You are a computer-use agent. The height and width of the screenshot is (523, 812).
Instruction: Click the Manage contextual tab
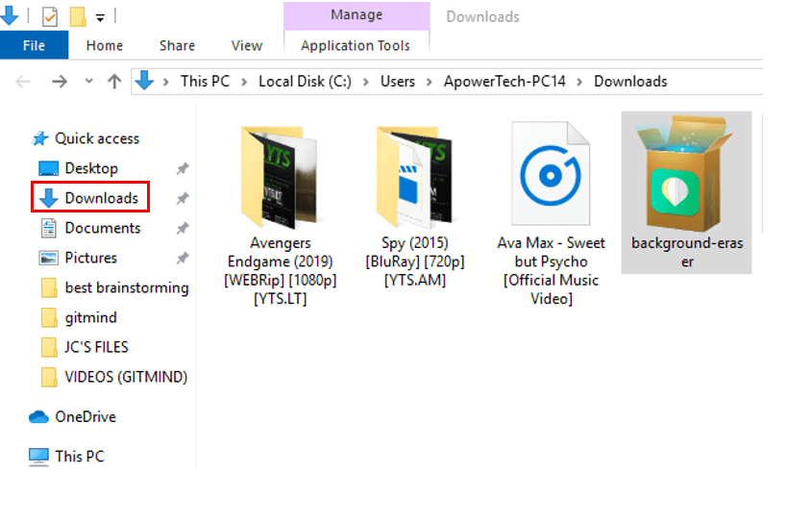point(357,15)
